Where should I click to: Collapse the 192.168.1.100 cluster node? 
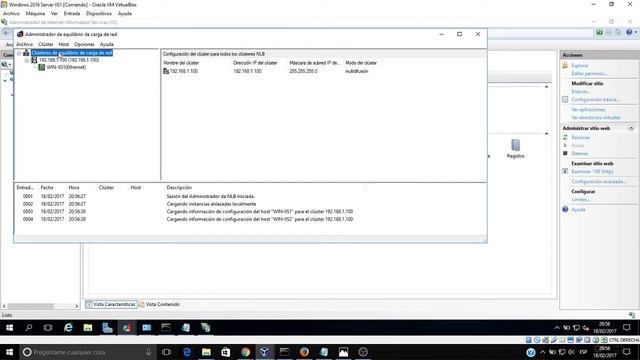pos(27,60)
